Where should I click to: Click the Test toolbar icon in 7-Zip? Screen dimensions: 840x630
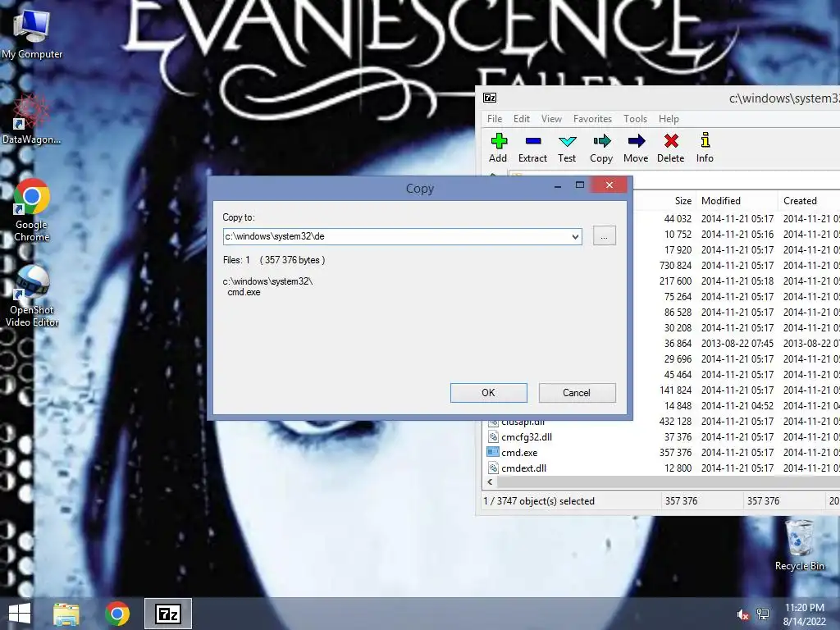pos(567,148)
